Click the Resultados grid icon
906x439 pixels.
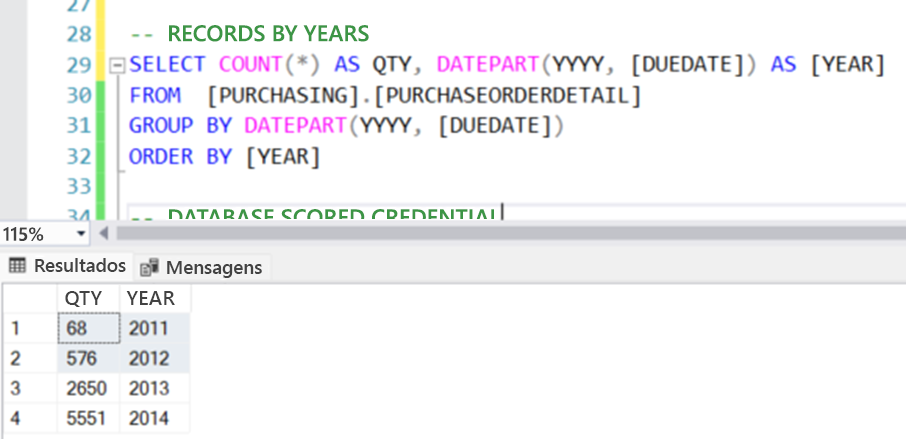[x=18, y=266]
